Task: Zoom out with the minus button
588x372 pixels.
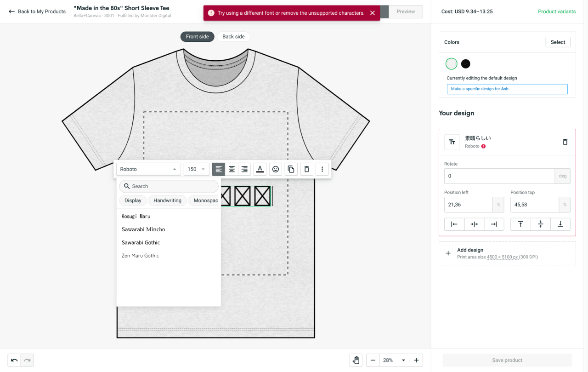Action: pos(373,360)
